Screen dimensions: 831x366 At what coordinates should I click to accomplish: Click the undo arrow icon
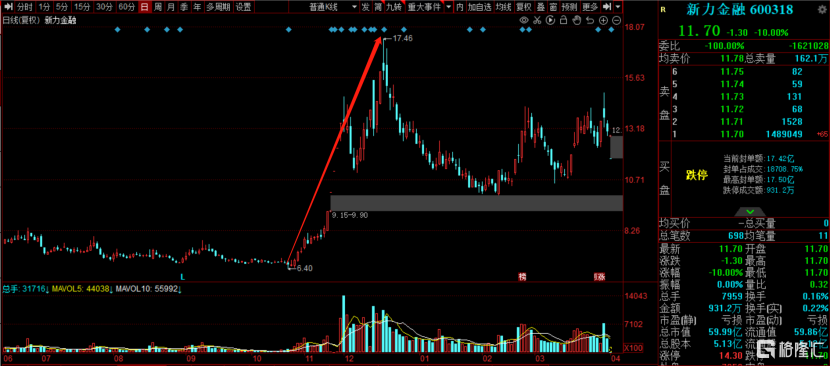click(x=590, y=20)
